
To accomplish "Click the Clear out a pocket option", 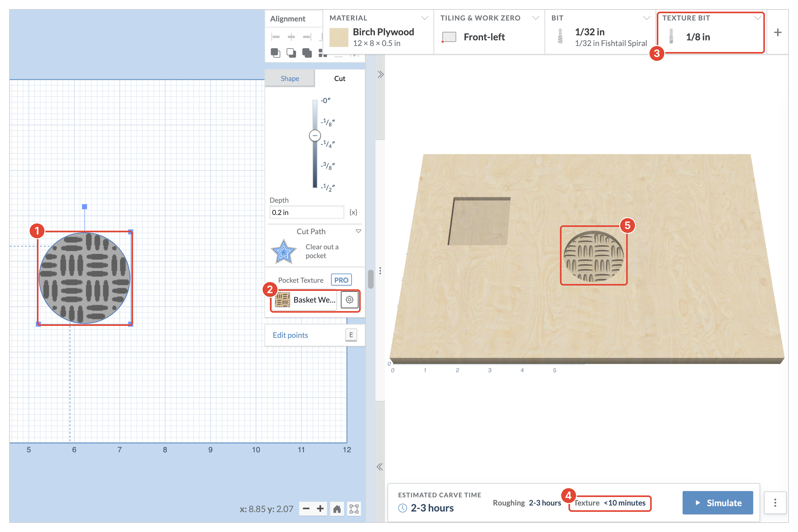I will [322, 252].
